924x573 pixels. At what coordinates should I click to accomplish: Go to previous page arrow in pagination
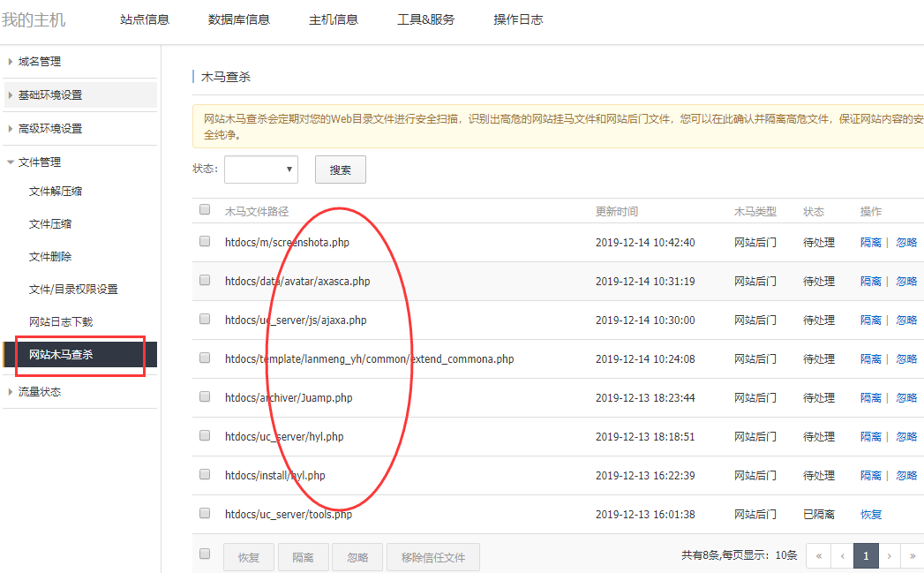843,555
